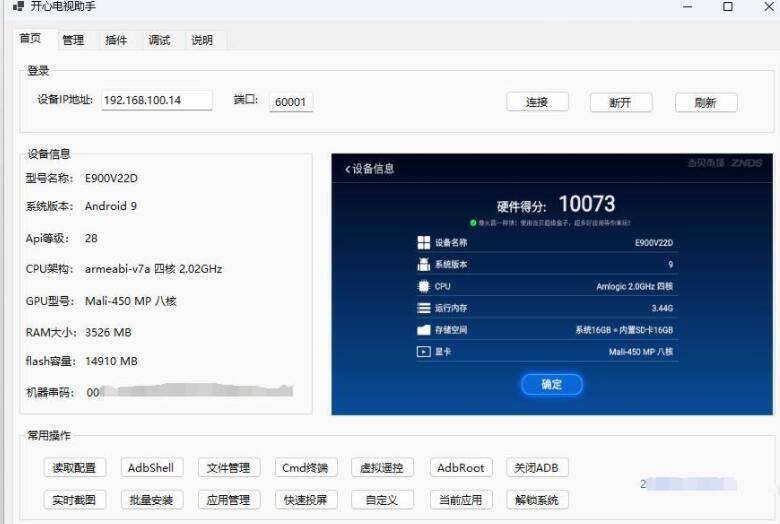This screenshot has width=780, height=524.
Task: Click the hardware score 10073 in the preview
Action: (587, 204)
